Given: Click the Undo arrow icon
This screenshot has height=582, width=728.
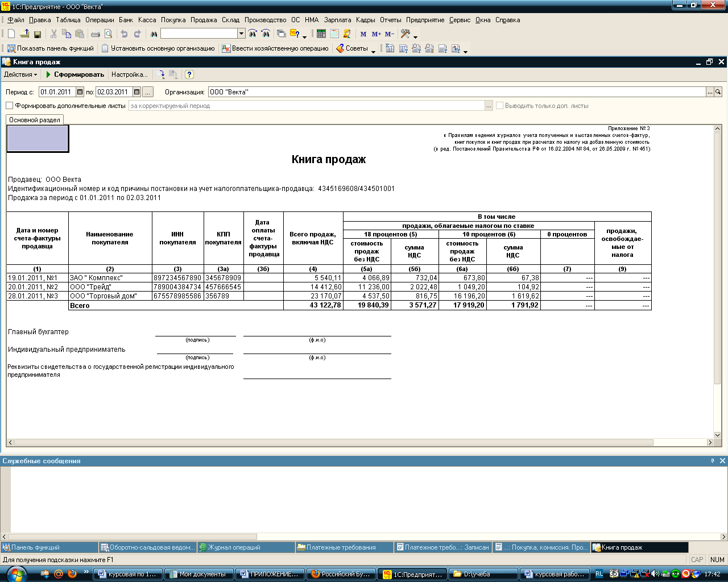Looking at the screenshot, I should [124, 34].
